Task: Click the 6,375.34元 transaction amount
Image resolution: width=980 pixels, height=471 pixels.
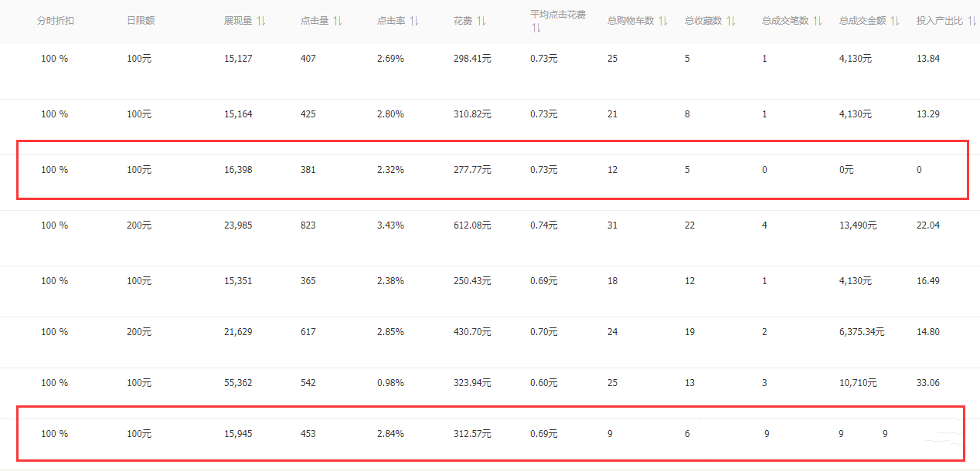Action: pos(862,332)
